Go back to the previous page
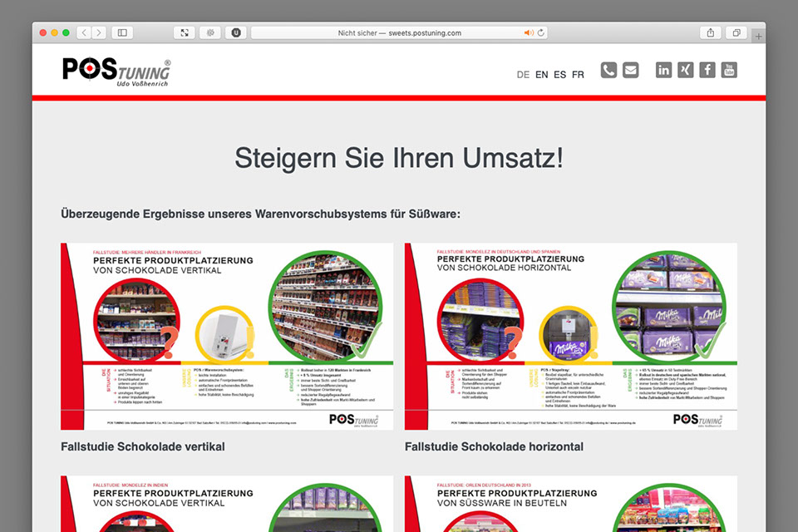The image size is (798, 532). point(84,32)
